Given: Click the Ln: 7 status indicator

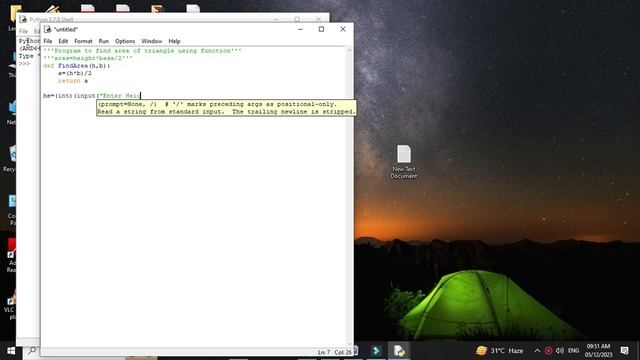Looking at the screenshot, I should pyautogui.click(x=324, y=352).
